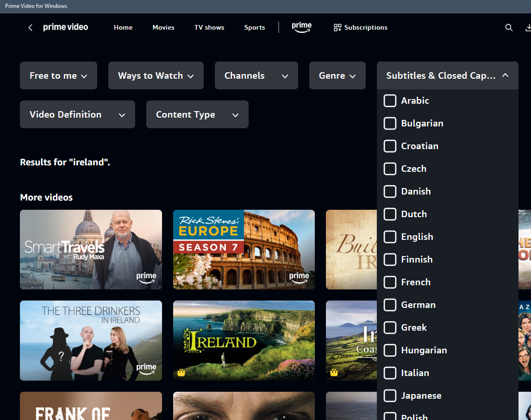Expand the Content Type filter
This screenshot has width=531, height=420.
(x=197, y=114)
